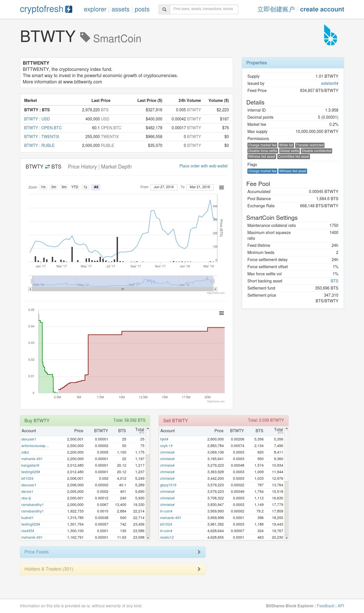Image resolution: width=364 pixels, height=613 pixels.
Task: Open the BTWTY : TWENTIX market
Action: pos(42,137)
